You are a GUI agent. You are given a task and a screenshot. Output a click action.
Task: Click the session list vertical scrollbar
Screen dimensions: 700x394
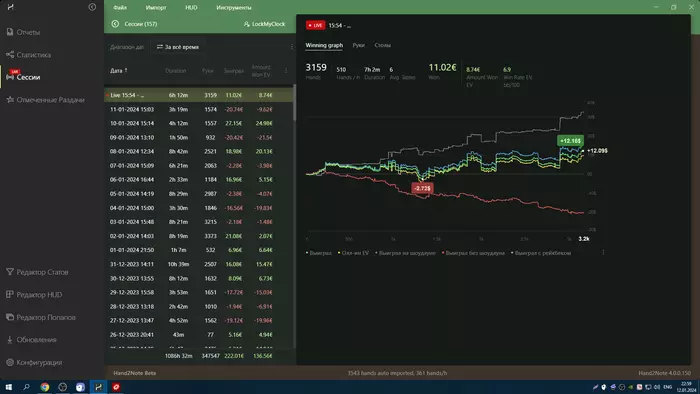coord(294,103)
